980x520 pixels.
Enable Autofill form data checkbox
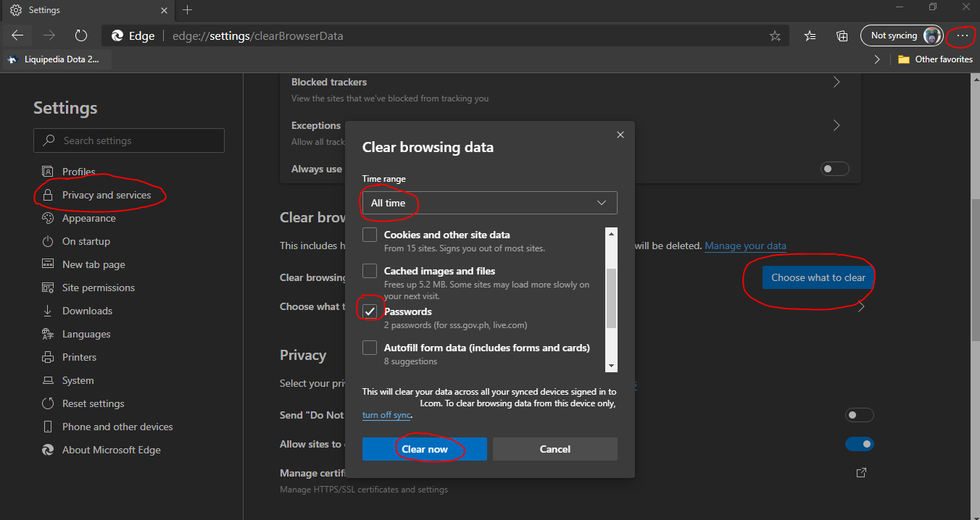[370, 348]
